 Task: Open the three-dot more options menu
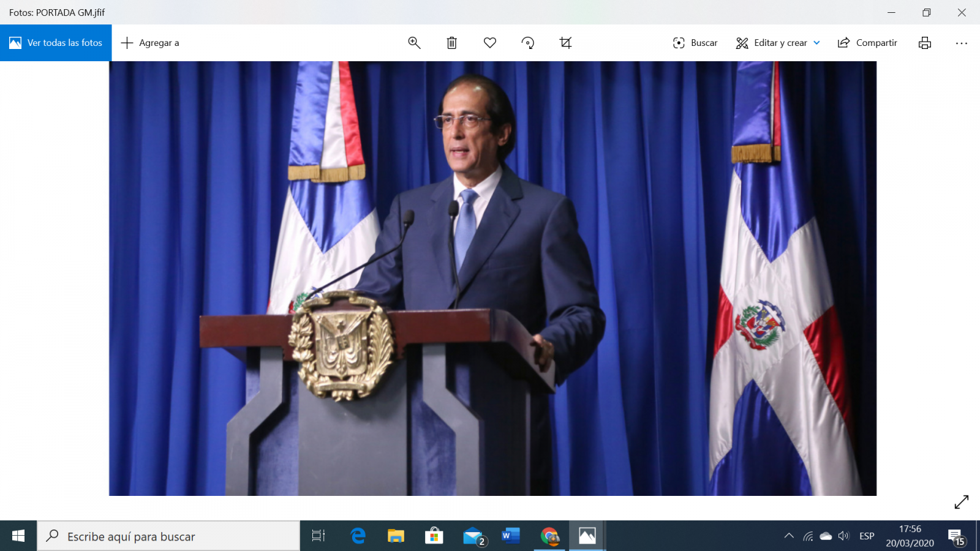coord(962,43)
